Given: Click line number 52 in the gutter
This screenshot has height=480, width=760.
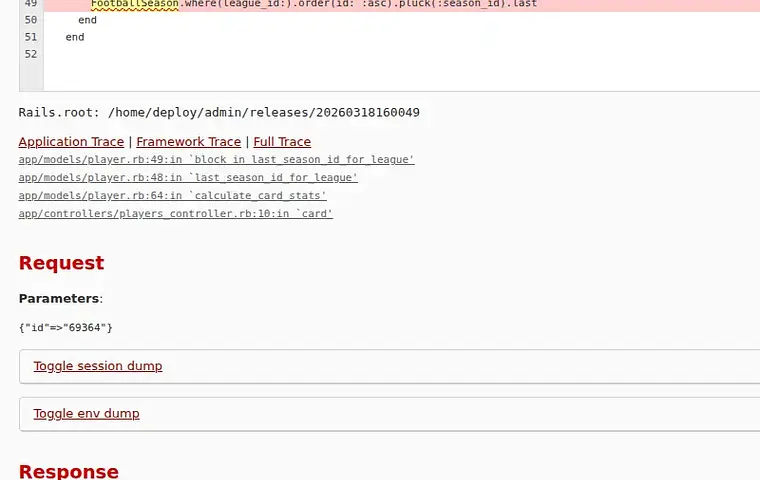Looking at the screenshot, I should click(x=31, y=54).
